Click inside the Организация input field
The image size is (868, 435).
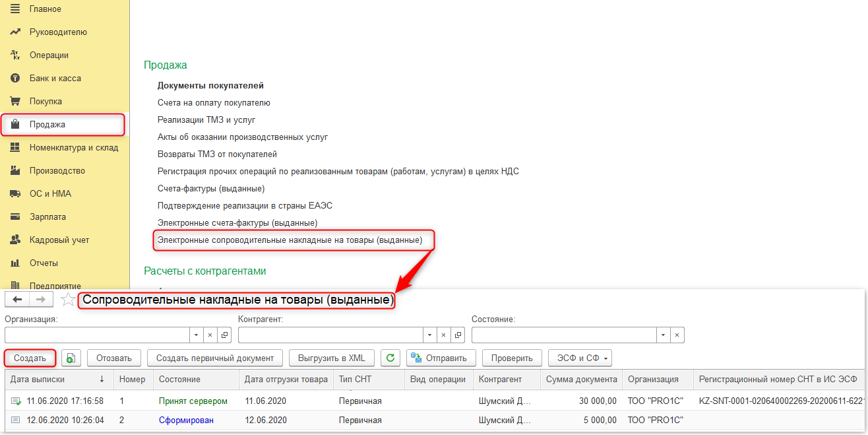coord(98,335)
